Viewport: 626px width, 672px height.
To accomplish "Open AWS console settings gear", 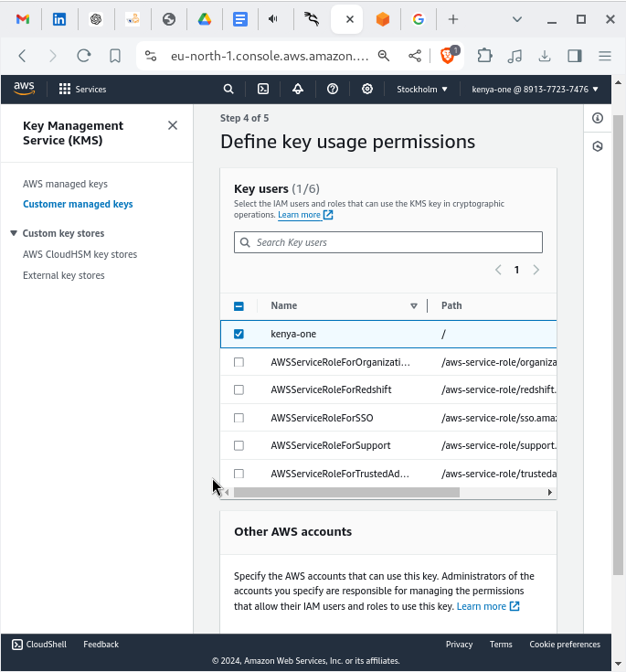I will [x=367, y=90].
